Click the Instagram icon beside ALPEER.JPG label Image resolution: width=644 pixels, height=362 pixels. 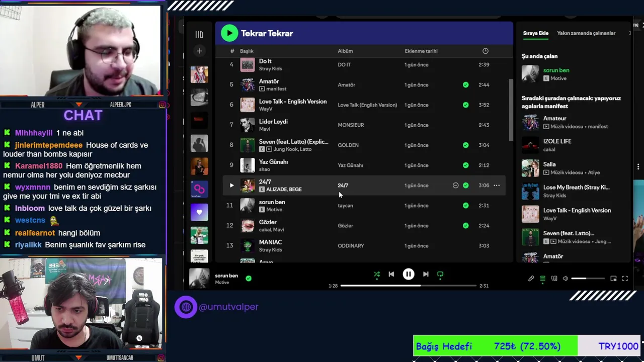tap(163, 105)
